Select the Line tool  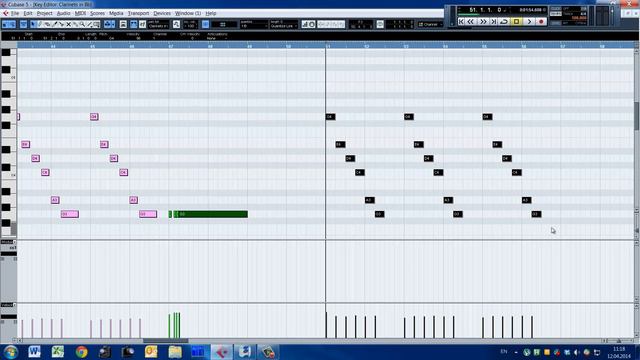[x=89, y=24]
